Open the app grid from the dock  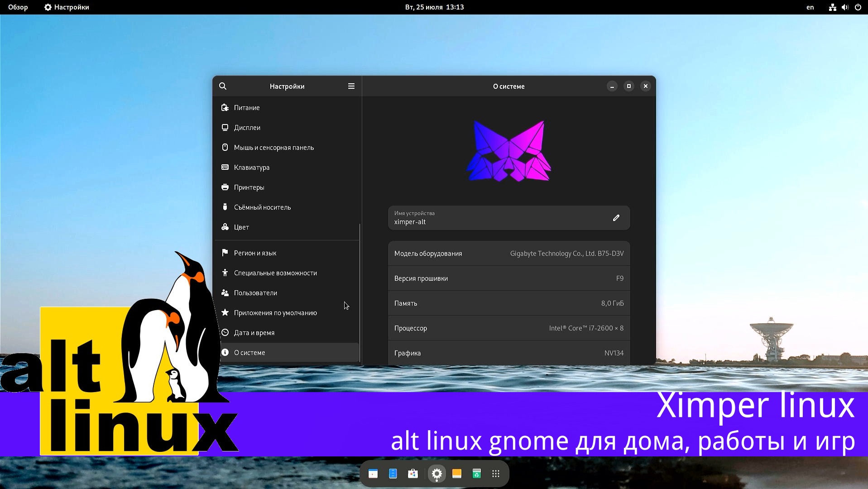[x=495, y=474]
